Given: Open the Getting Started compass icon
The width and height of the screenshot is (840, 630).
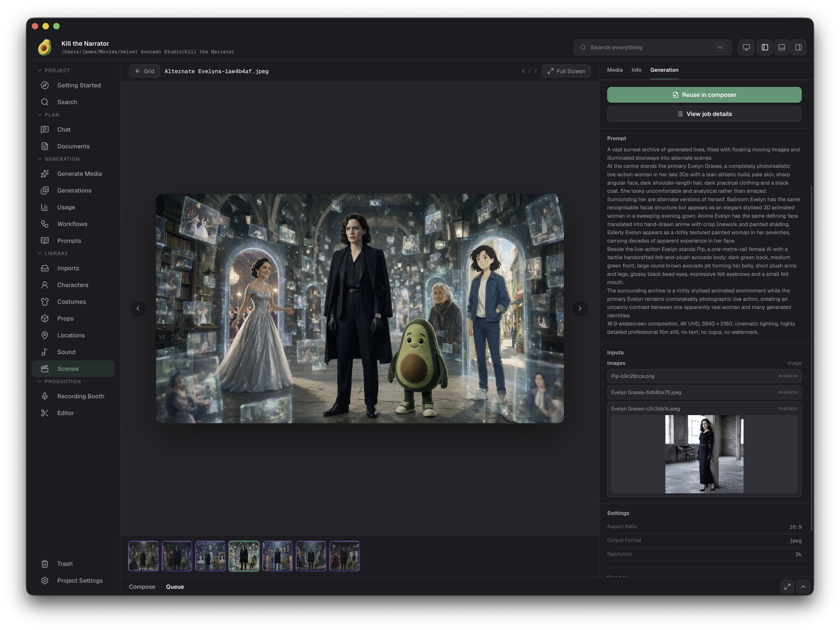Looking at the screenshot, I should coord(45,85).
